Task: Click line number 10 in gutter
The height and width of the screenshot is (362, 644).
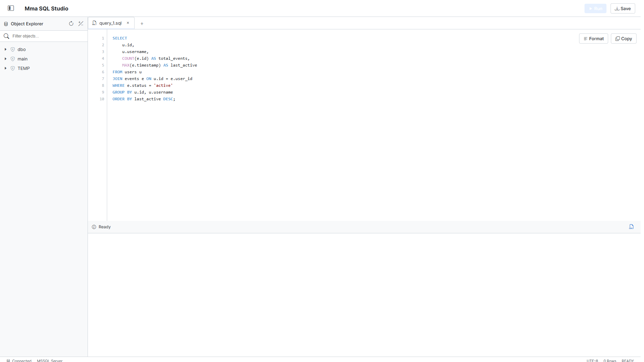Action: 102,99
